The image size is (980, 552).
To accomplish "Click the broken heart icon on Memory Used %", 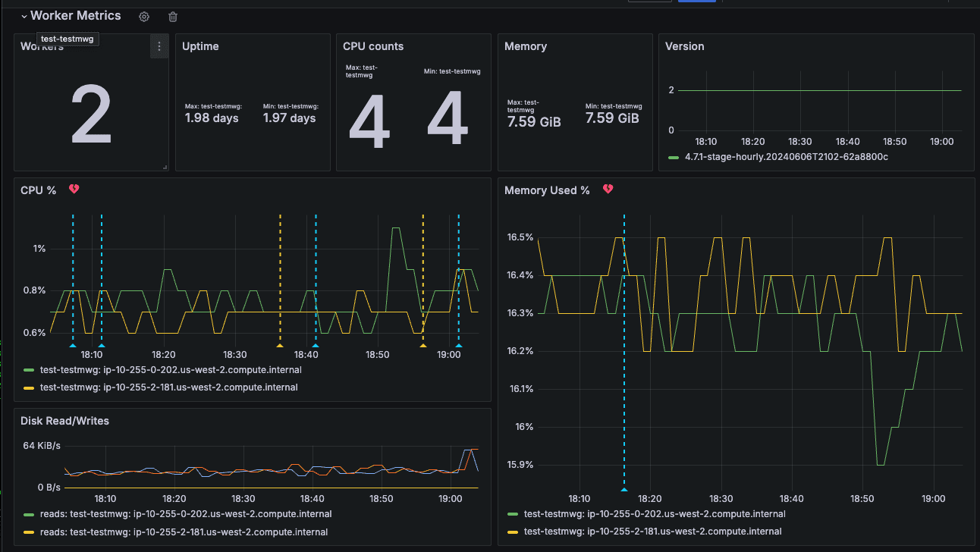I will (608, 190).
